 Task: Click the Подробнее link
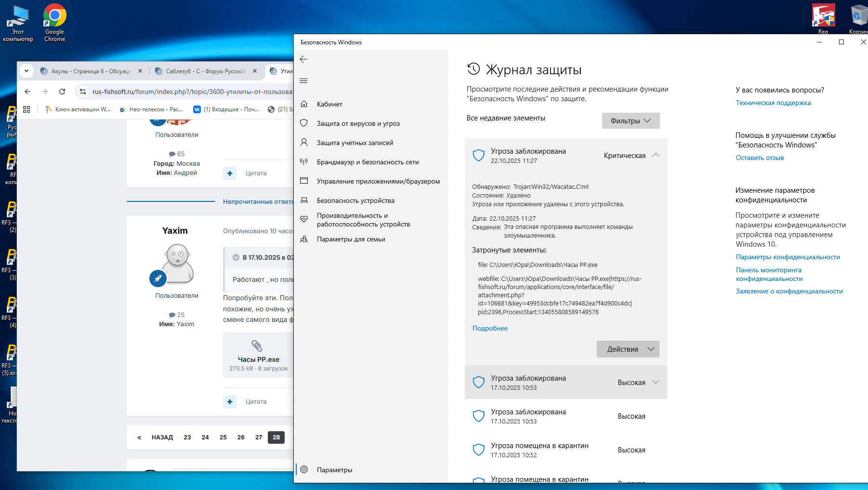coord(490,328)
